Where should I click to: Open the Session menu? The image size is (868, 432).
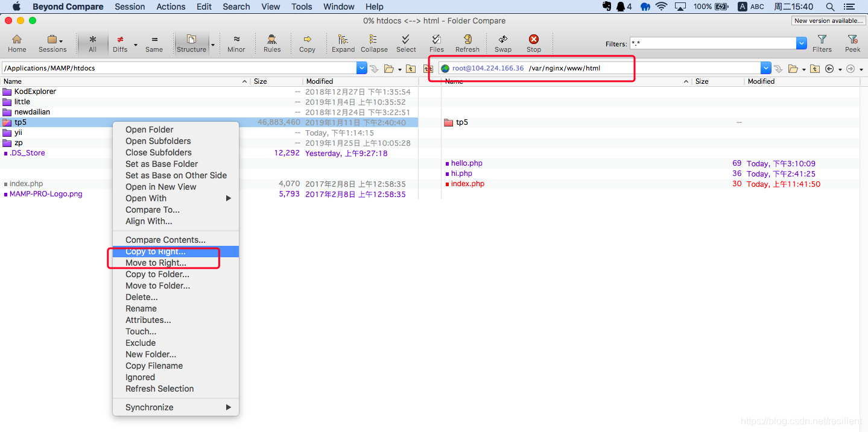point(130,7)
